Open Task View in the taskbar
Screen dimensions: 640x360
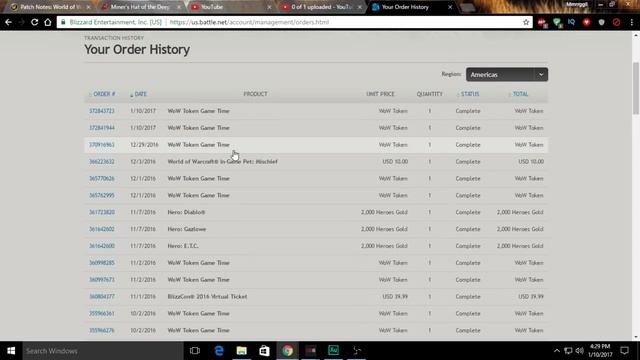[x=195, y=351]
